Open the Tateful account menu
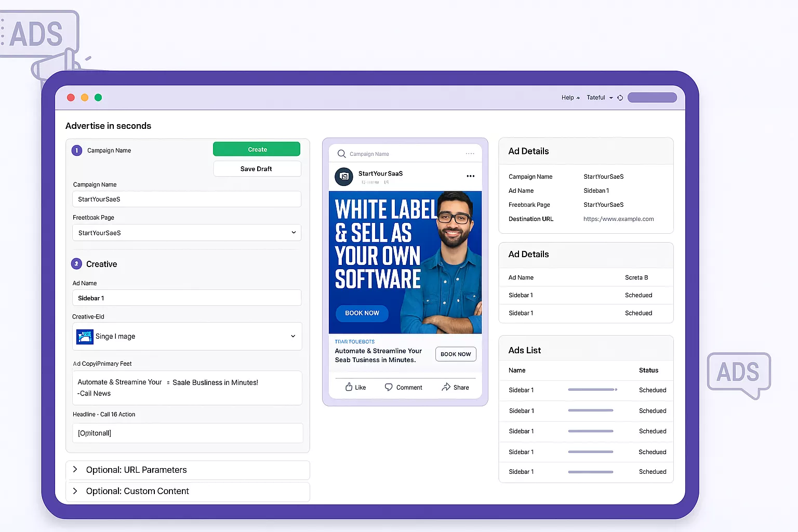 click(600, 98)
